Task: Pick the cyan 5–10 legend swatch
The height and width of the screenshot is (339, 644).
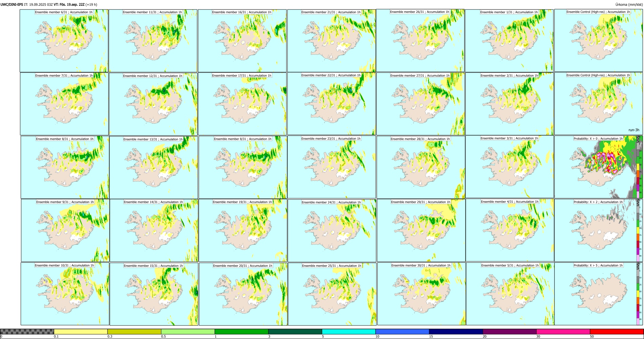Action: [349, 332]
